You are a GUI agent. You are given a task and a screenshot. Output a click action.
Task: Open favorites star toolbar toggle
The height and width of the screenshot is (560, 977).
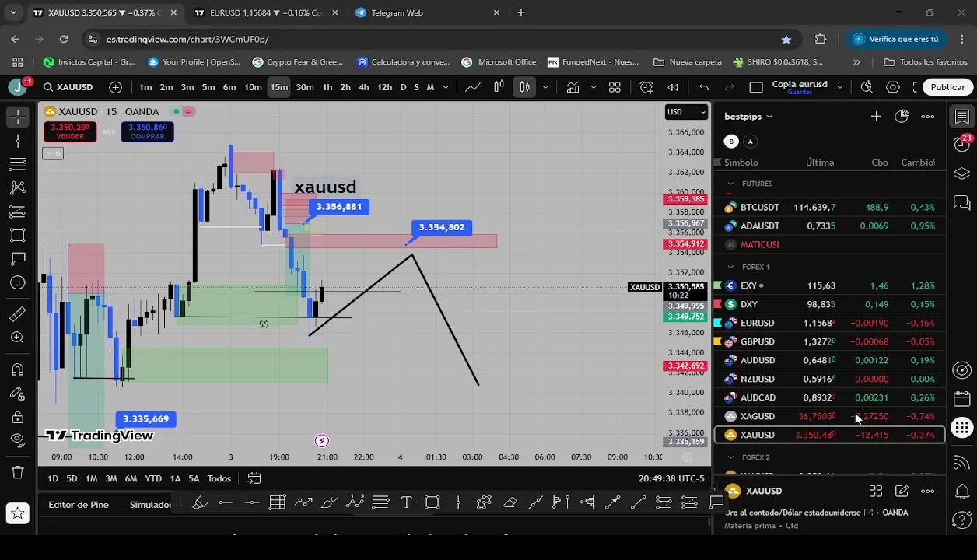[x=18, y=513]
